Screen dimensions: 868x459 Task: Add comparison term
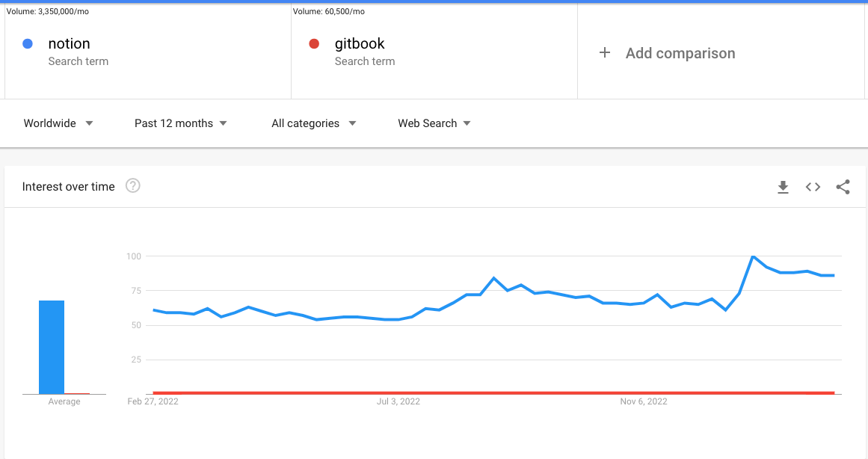pyautogui.click(x=680, y=53)
